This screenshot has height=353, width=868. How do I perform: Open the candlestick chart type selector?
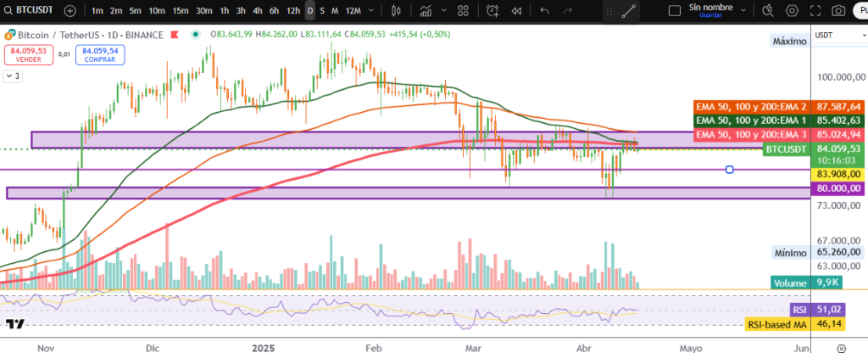pyautogui.click(x=396, y=10)
